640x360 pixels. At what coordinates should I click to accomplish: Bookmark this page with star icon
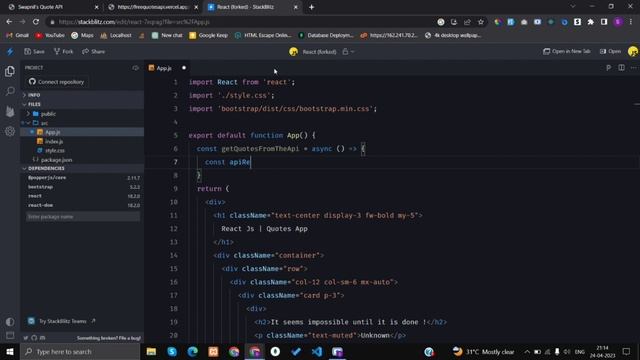(480, 22)
